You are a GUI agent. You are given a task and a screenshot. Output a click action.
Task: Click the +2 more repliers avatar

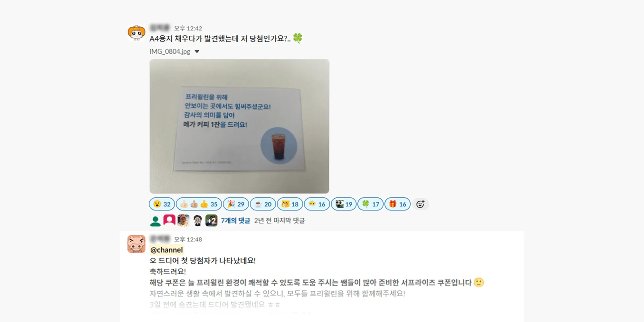212,221
